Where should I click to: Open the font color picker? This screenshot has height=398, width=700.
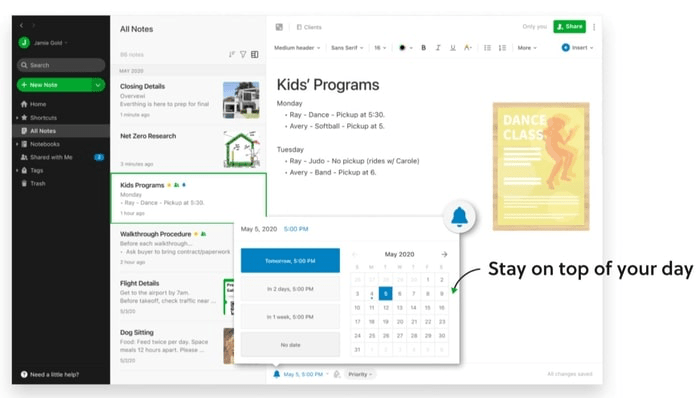point(405,48)
